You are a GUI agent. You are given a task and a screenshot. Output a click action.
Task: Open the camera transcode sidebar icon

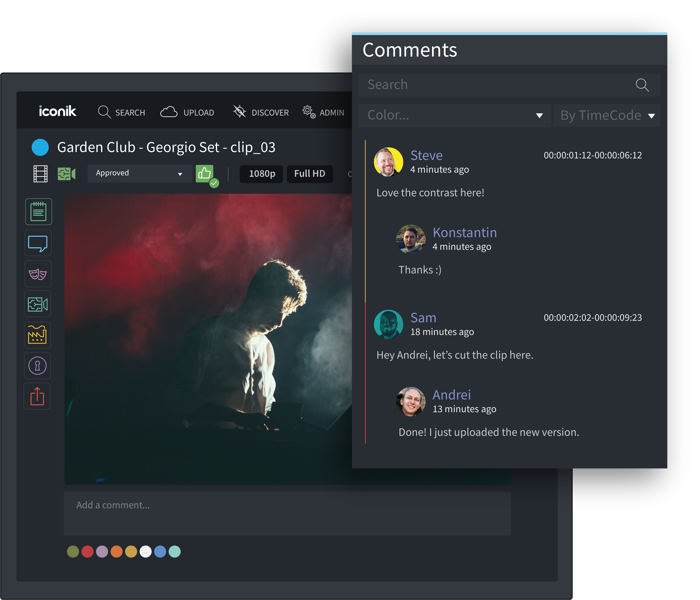point(38,304)
